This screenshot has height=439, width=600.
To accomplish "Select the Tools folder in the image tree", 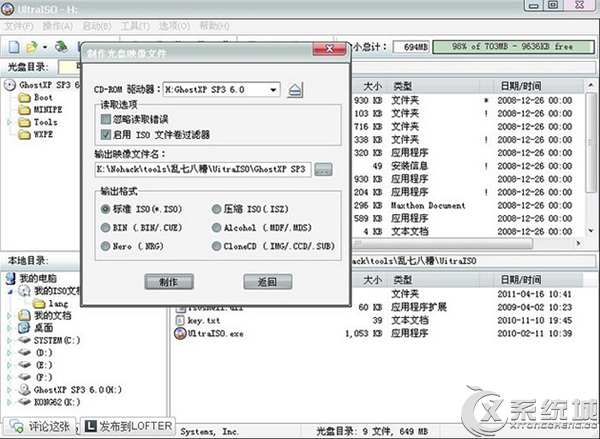I will [38, 122].
